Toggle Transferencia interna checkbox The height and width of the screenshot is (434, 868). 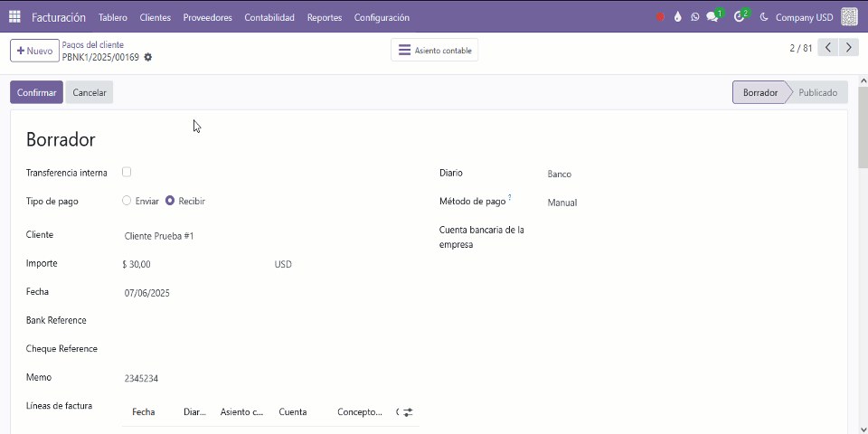[127, 172]
